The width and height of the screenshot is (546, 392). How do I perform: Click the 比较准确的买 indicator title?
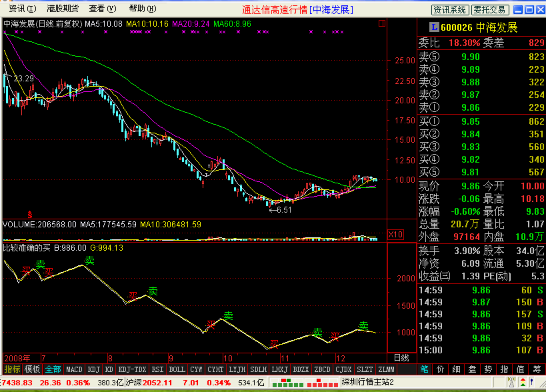tap(27, 248)
